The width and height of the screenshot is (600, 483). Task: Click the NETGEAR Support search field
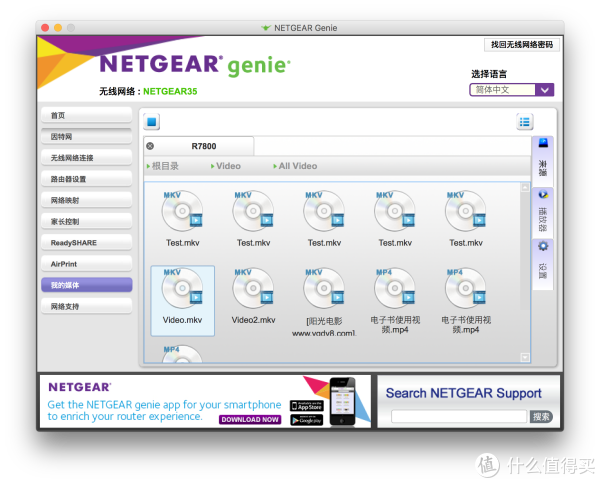459,416
